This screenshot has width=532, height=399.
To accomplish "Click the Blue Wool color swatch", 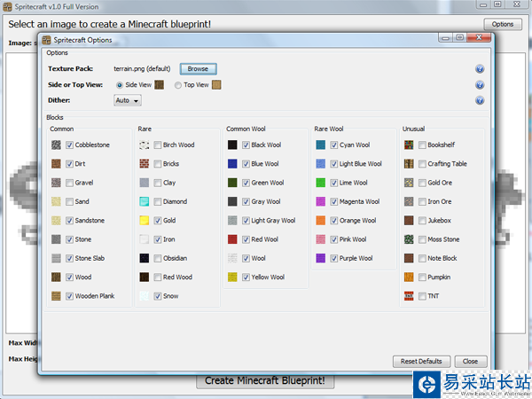I will 232,164.
